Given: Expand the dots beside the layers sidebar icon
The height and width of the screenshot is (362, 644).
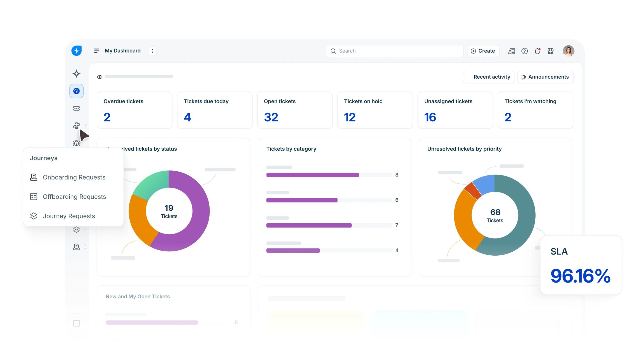Looking at the screenshot, I should [x=86, y=230].
